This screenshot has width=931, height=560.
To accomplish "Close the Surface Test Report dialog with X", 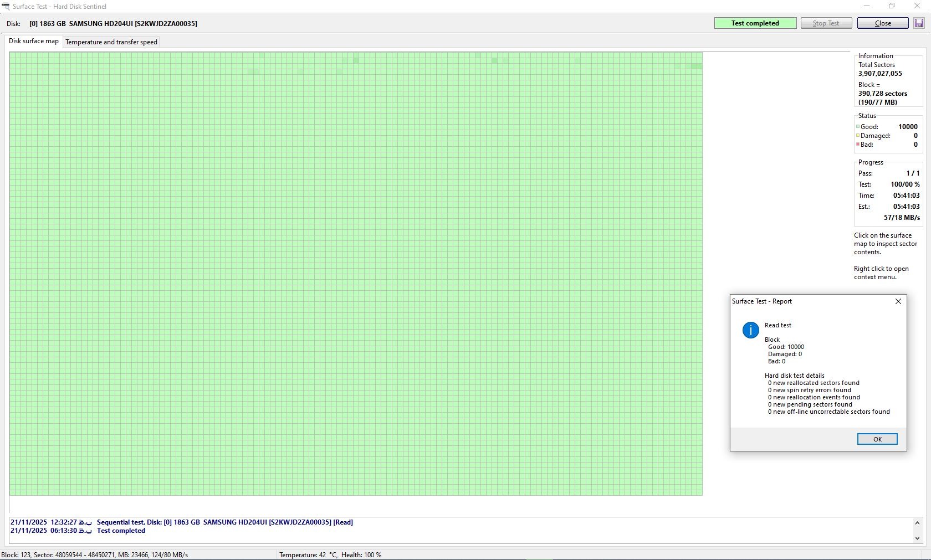I will (898, 301).
